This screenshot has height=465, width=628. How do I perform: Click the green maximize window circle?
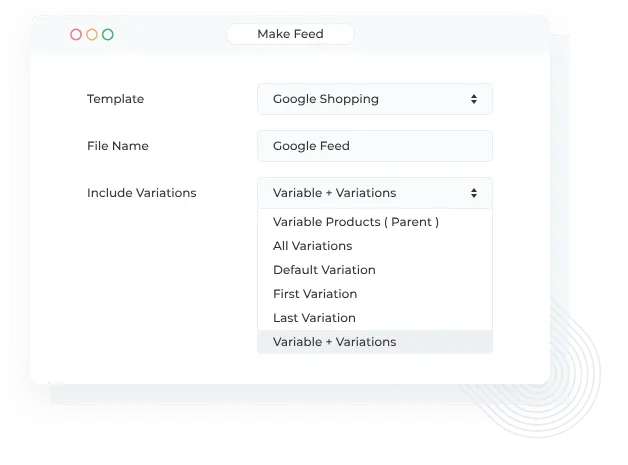click(x=108, y=34)
